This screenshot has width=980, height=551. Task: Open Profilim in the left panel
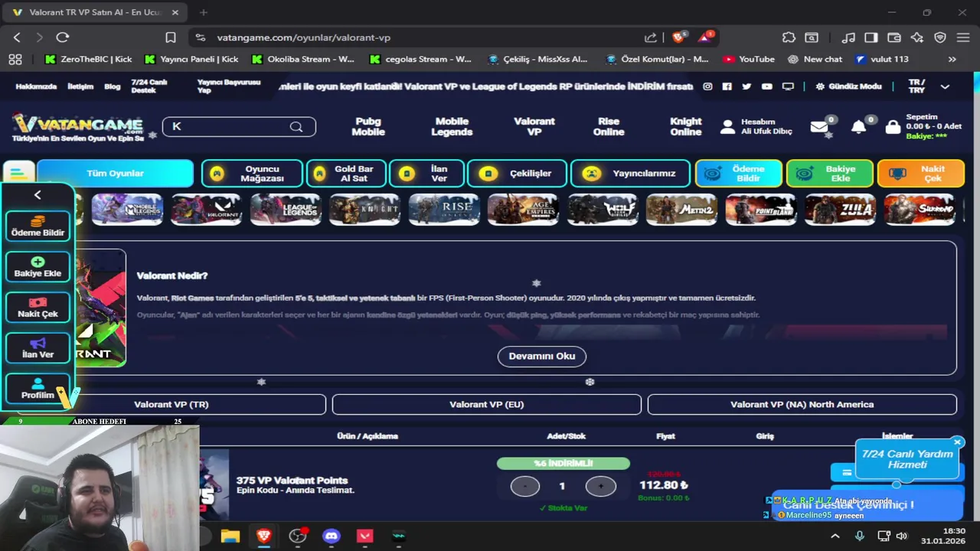38,389
